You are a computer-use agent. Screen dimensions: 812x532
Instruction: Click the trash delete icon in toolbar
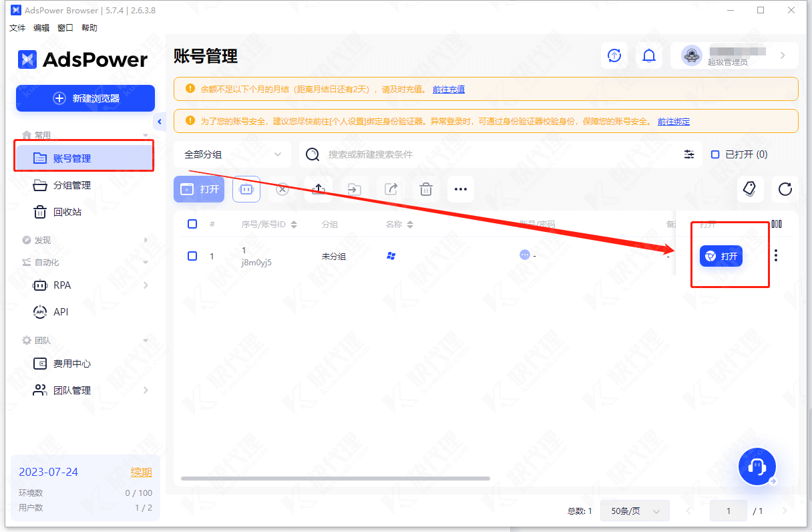click(425, 189)
